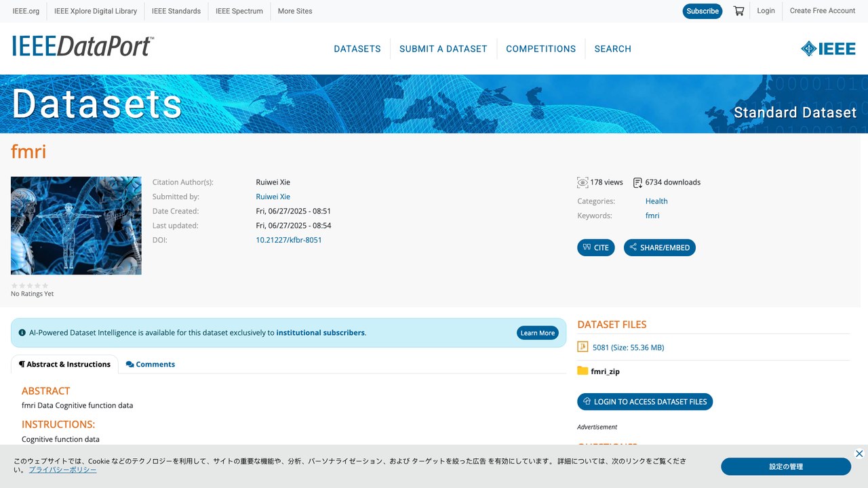Image resolution: width=868 pixels, height=488 pixels.
Task: Select the Abstract & Instructions tab
Action: (x=64, y=364)
